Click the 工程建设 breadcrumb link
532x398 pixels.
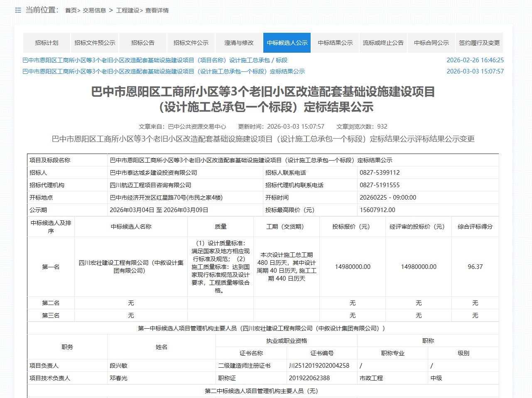tap(127, 10)
